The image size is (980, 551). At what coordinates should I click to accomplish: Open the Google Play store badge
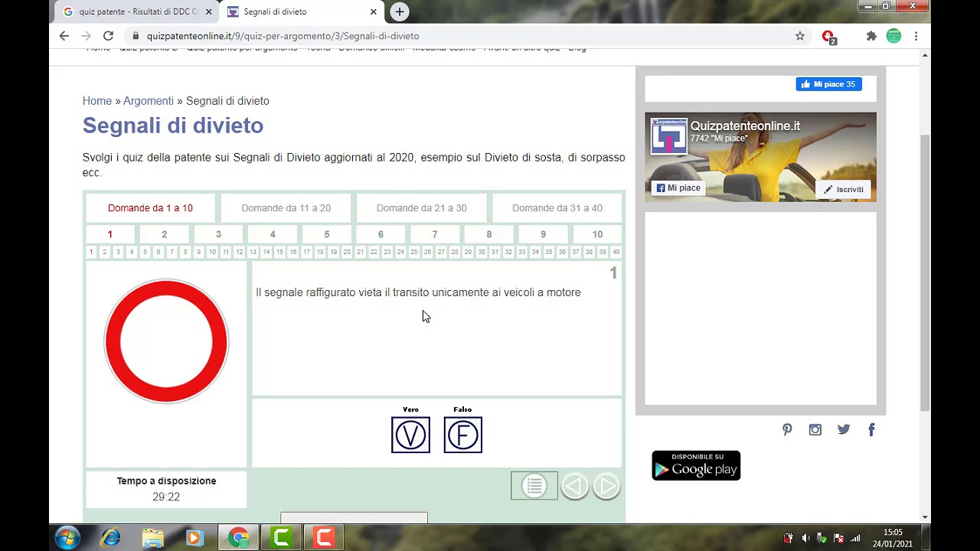click(x=696, y=465)
